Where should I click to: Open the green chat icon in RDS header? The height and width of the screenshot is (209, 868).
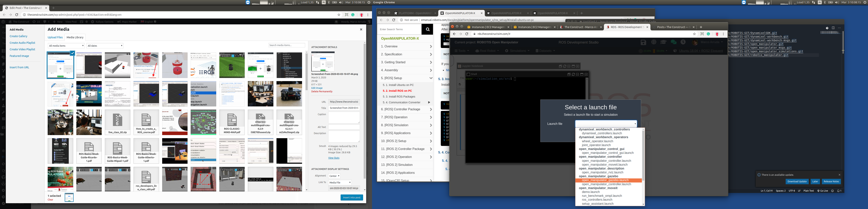click(x=674, y=42)
